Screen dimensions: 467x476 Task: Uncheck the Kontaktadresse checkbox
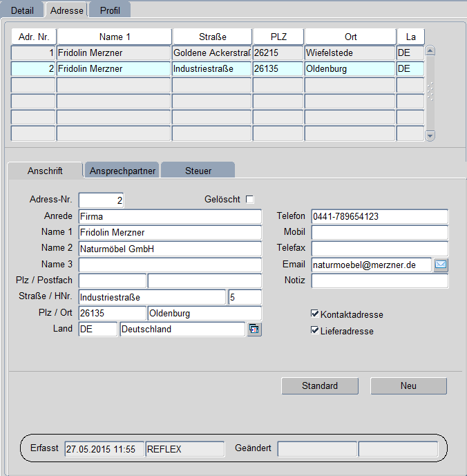tap(316, 314)
